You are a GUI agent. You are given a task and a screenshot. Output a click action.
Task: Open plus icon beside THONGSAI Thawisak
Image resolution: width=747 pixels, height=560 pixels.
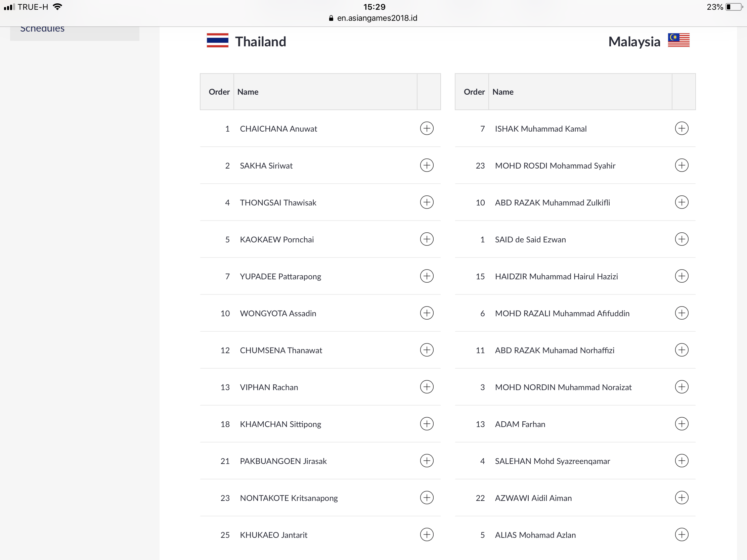427,202
